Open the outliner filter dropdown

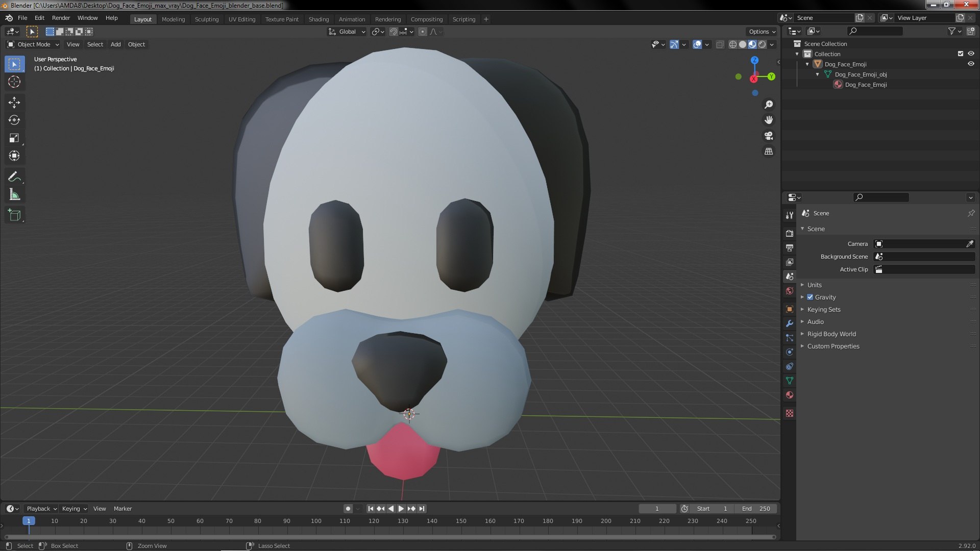[954, 32]
